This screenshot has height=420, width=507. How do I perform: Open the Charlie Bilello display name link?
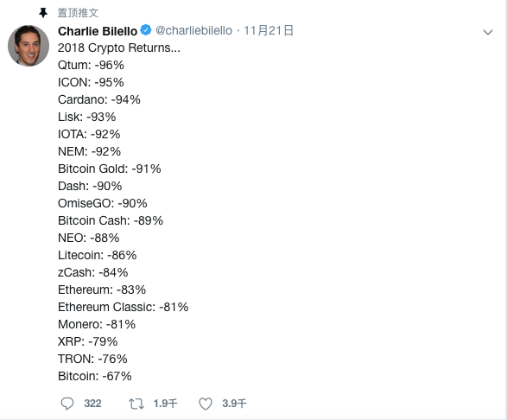[x=98, y=31]
